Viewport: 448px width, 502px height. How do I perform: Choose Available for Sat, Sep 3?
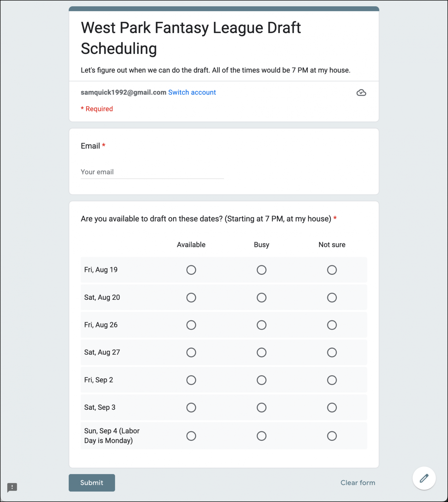point(191,408)
